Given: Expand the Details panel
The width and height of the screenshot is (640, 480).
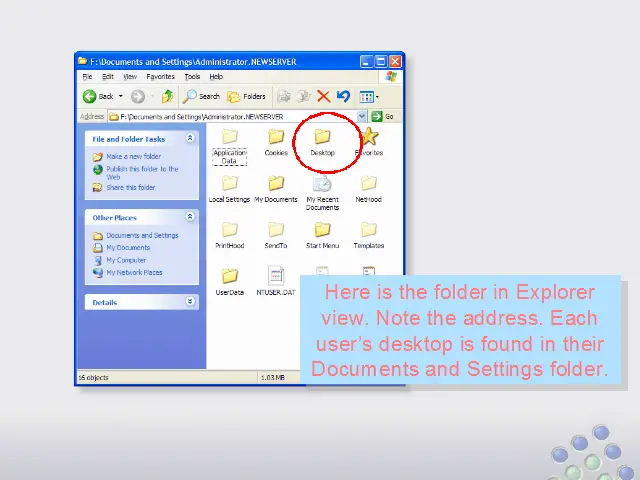Looking at the screenshot, I should click(x=190, y=302).
